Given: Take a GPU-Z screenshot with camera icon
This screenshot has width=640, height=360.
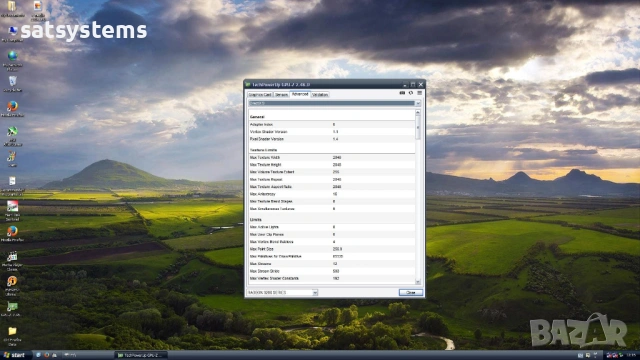Looking at the screenshot, I should point(402,93).
